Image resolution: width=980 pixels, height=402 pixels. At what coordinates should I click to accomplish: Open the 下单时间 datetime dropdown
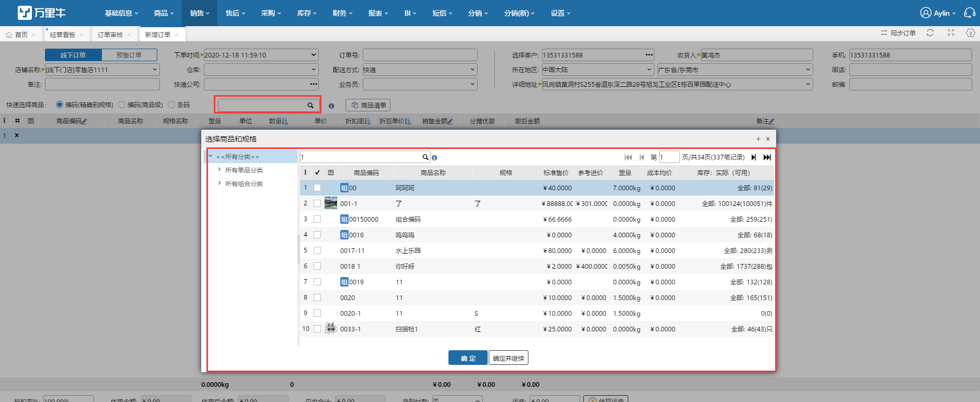click(x=314, y=55)
